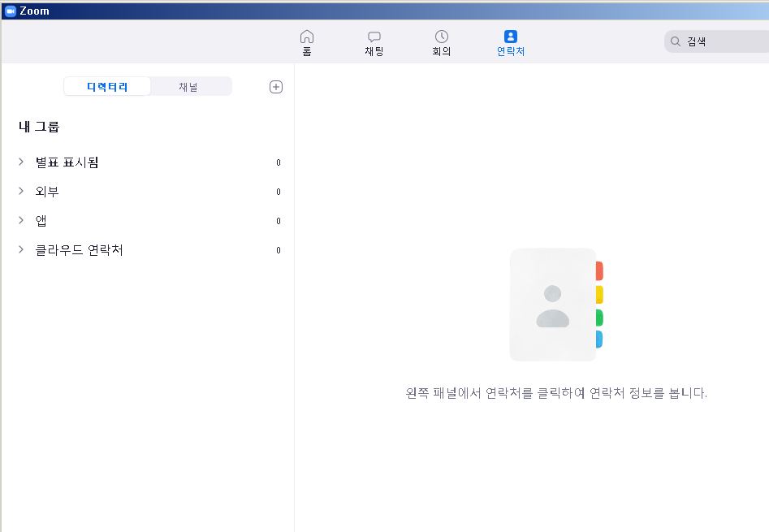The image size is (769, 532).
Task: Click the 검색 search input field
Action: pyautogui.click(x=716, y=41)
